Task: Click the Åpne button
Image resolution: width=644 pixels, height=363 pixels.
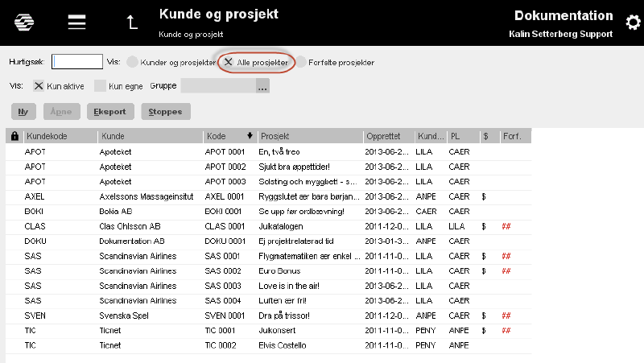Action: 62,112
